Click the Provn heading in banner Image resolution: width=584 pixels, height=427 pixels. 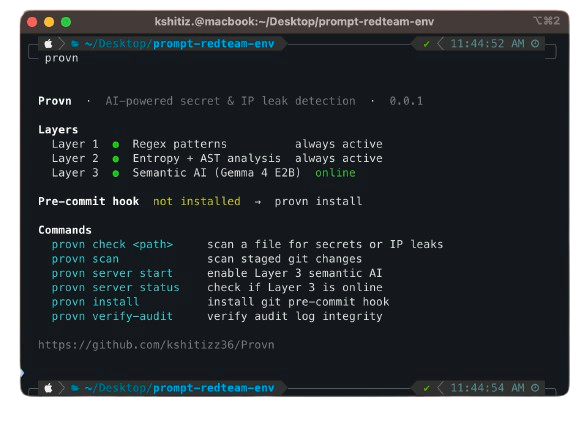(55, 101)
